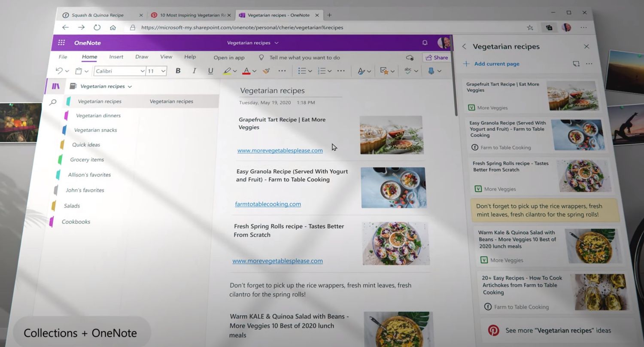The image size is (644, 347).
Task: Go to browser home page
Action: click(x=113, y=27)
